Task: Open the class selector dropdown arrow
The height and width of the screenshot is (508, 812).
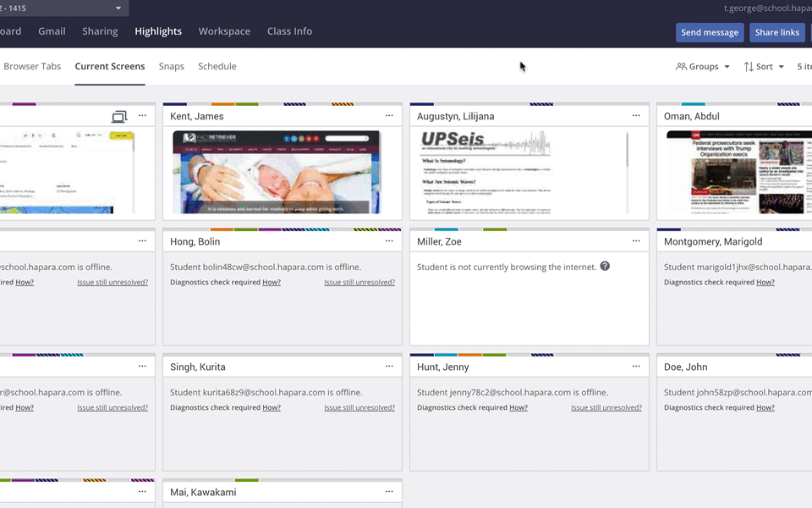Action: click(118, 8)
